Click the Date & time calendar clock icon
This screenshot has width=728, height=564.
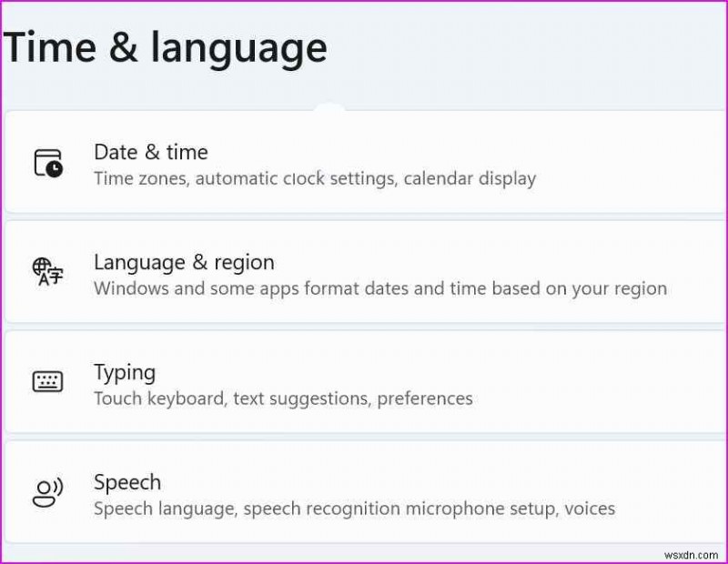coord(48,163)
